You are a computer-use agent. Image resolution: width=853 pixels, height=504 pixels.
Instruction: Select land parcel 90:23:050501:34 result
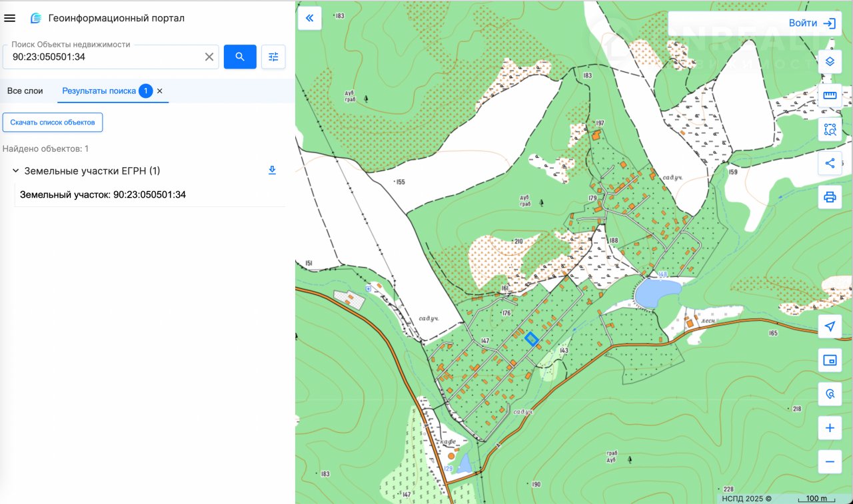(x=103, y=195)
